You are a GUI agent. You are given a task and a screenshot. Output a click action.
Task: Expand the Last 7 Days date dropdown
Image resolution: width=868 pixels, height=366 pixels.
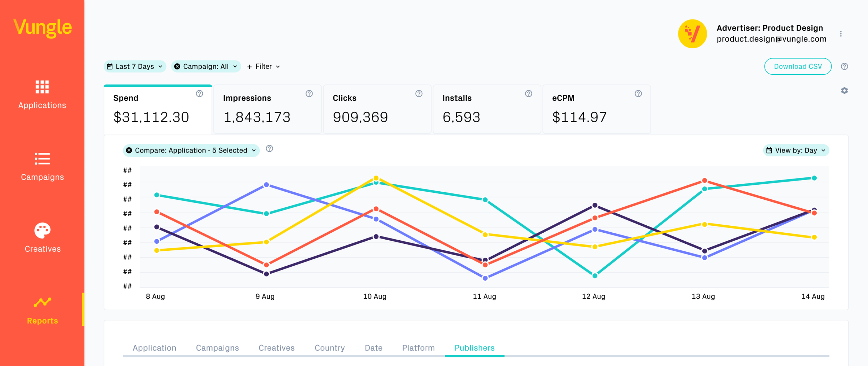[x=135, y=66]
